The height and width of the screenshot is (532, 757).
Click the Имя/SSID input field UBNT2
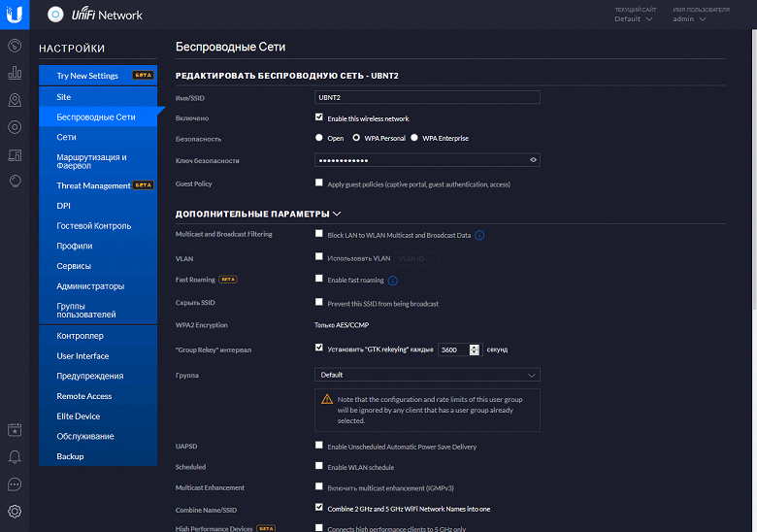click(427, 97)
